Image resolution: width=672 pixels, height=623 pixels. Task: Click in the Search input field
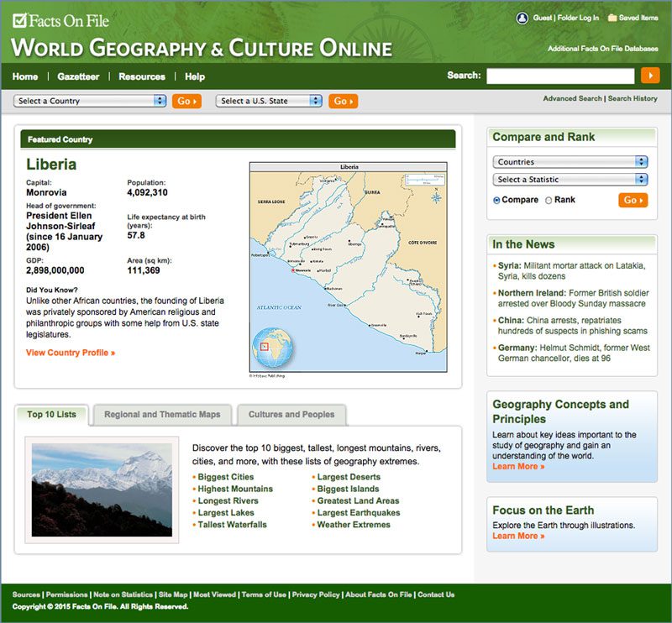[x=560, y=76]
